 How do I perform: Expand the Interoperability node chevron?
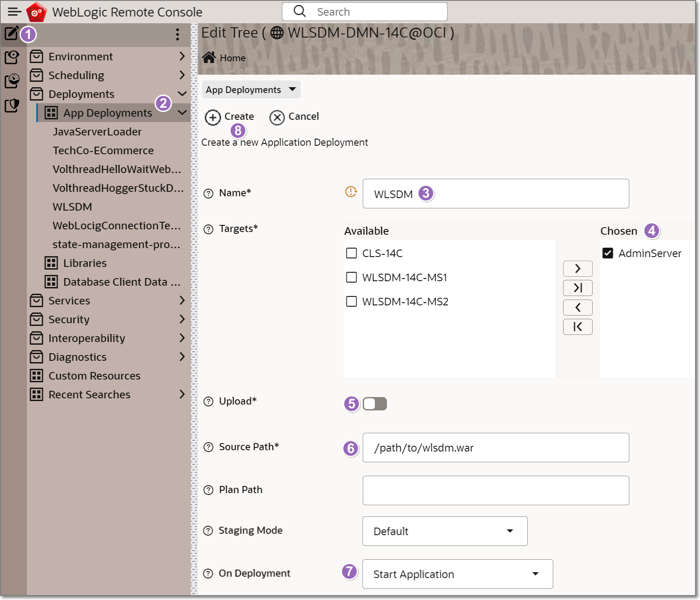coord(182,338)
